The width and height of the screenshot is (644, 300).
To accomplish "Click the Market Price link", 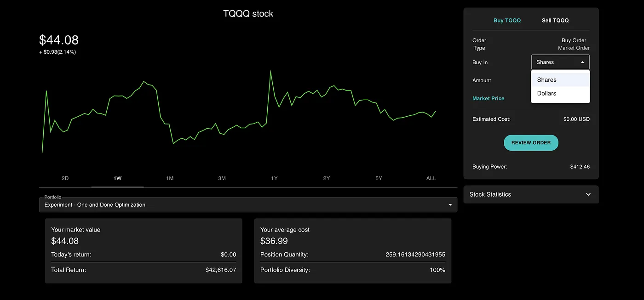I will [x=488, y=98].
